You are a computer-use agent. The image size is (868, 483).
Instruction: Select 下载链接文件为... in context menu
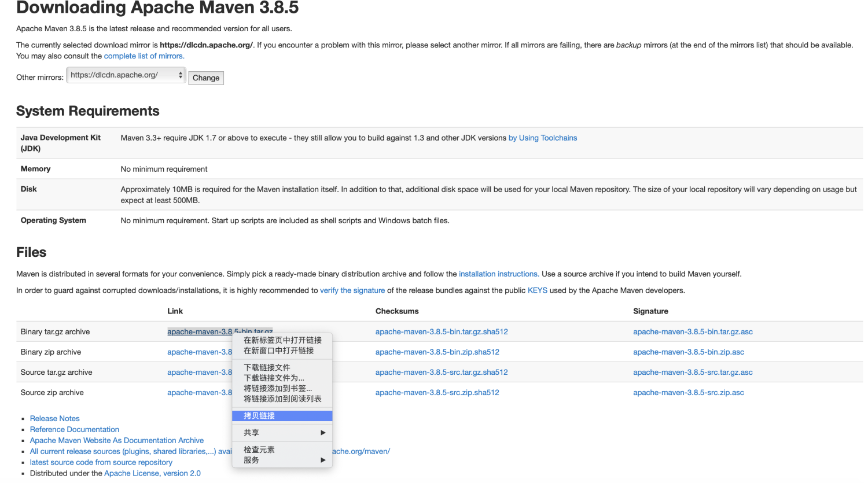coord(282,378)
